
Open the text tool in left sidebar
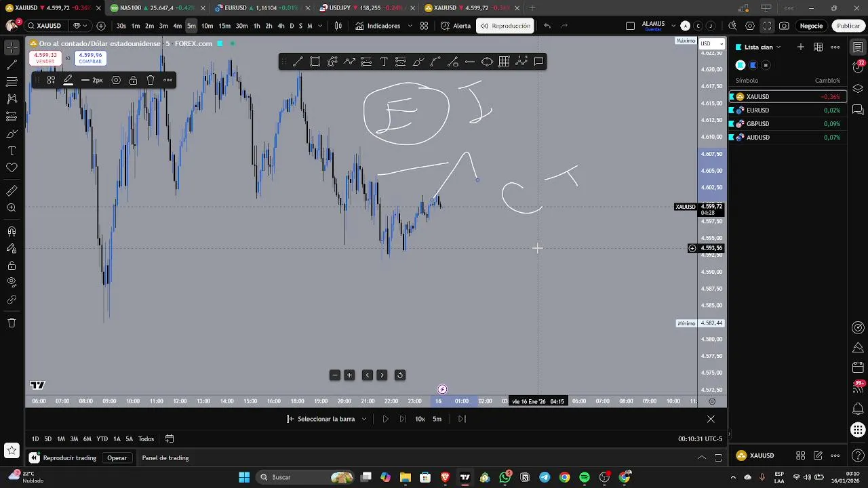(x=12, y=150)
